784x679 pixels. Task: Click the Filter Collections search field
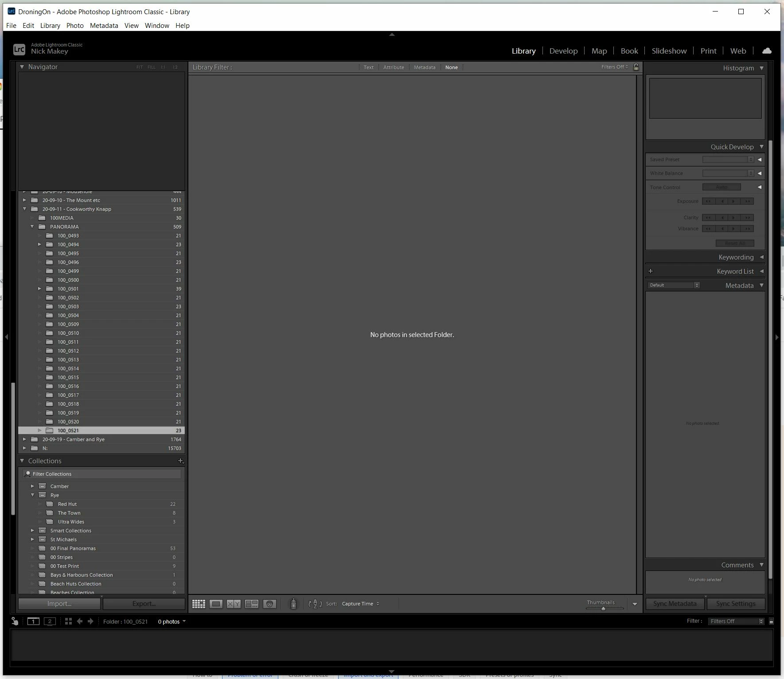(x=102, y=474)
